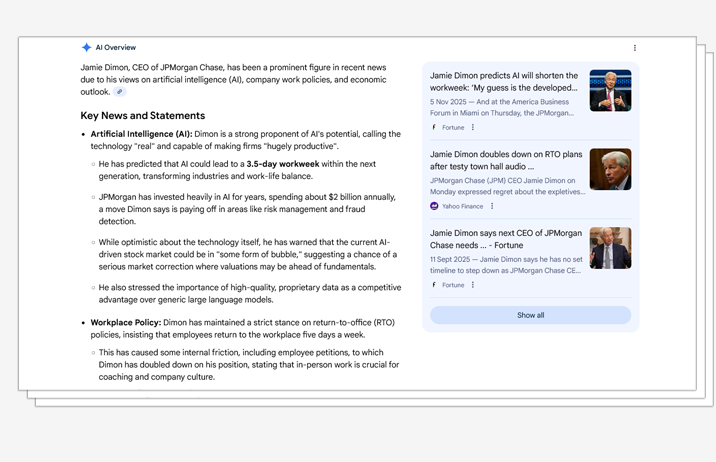Open the AI Overview three-dot menu
Screen dimensions: 716x462
click(x=635, y=48)
